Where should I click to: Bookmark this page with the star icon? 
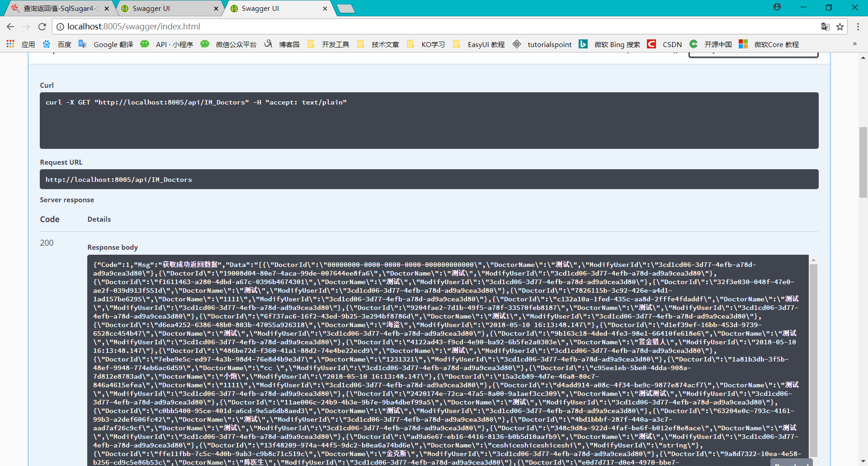click(x=840, y=27)
